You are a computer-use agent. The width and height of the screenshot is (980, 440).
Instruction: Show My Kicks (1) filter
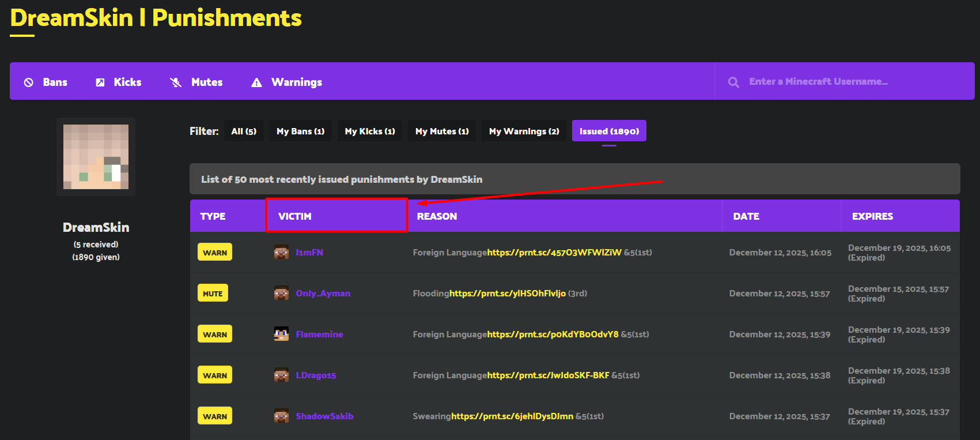pos(370,131)
